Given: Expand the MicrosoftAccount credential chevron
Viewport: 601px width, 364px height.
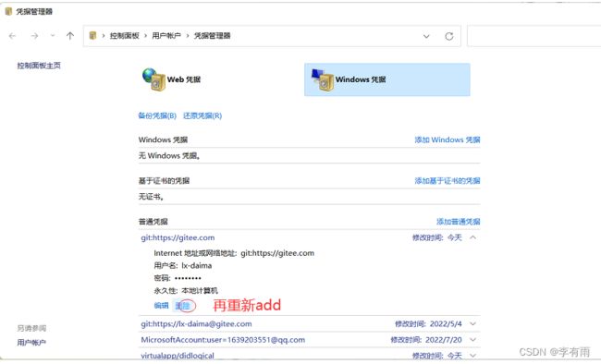Looking at the screenshot, I should pos(473,340).
